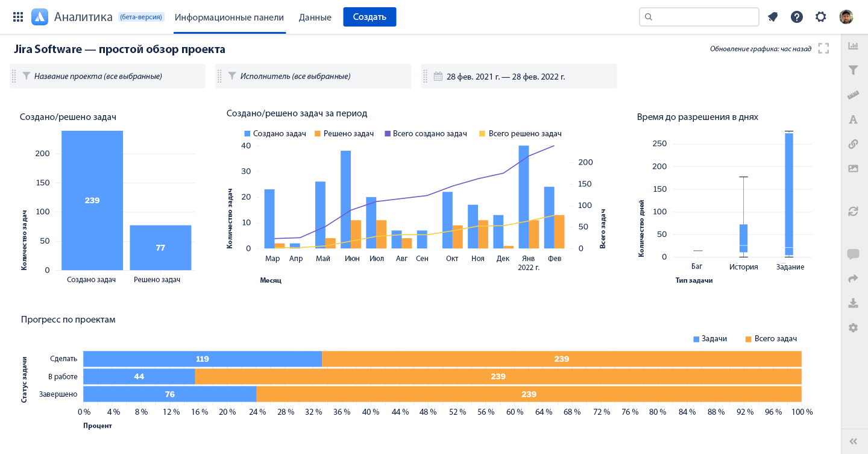Image resolution: width=868 pixels, height=454 pixels.
Task: Select the 77 'Решено задач' bar
Action: 160,248
